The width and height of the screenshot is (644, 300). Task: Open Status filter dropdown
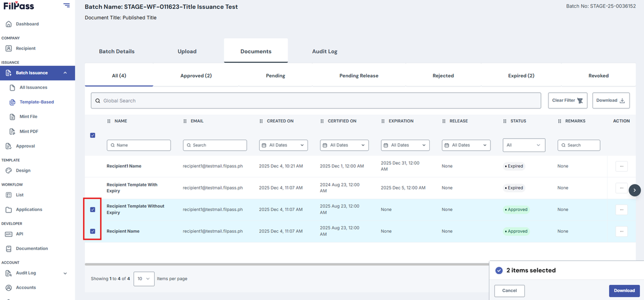pyautogui.click(x=524, y=145)
